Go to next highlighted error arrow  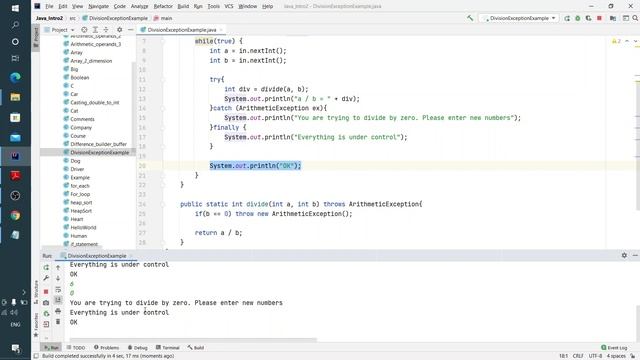coord(635,41)
